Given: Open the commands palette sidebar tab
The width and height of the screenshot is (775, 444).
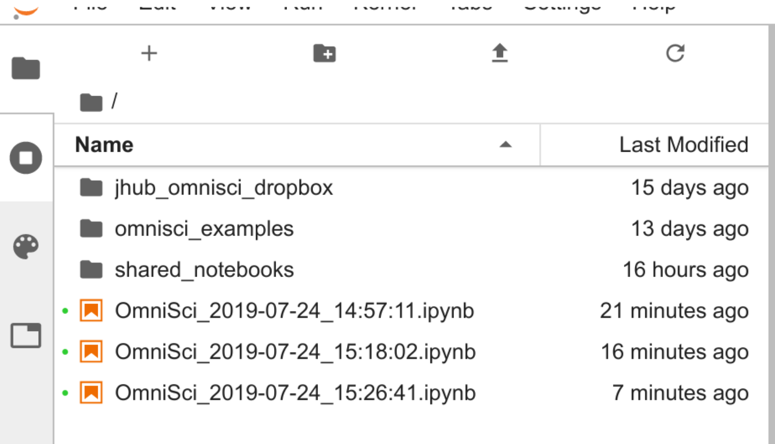Looking at the screenshot, I should (26, 247).
